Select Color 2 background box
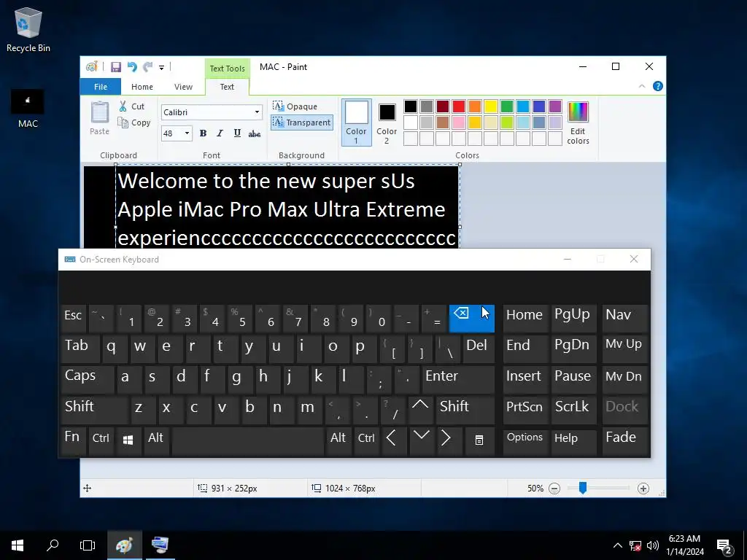747x560 pixels. tap(387, 122)
